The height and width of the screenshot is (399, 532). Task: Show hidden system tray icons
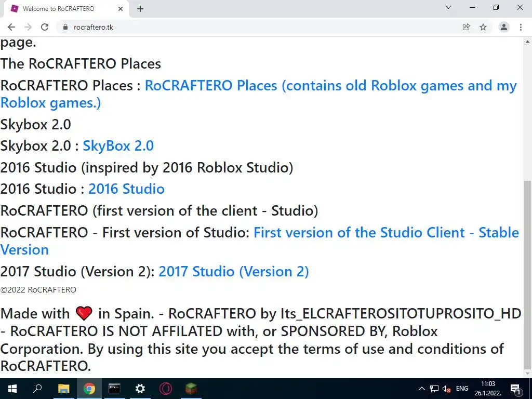(x=421, y=389)
